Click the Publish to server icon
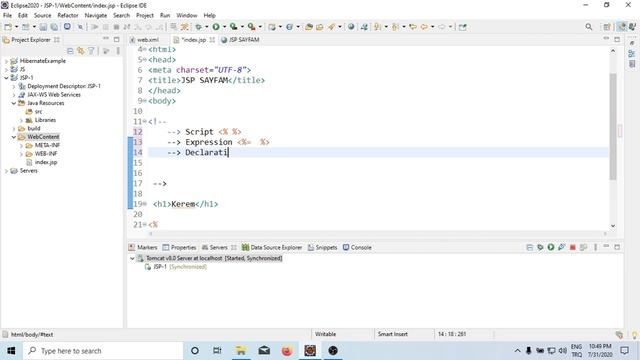This screenshot has height=360, width=640. [x=583, y=247]
